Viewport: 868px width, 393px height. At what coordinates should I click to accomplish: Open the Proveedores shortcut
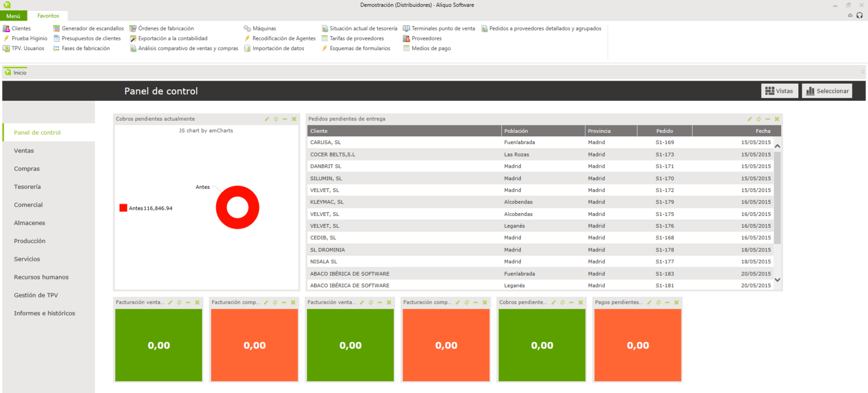422,38
